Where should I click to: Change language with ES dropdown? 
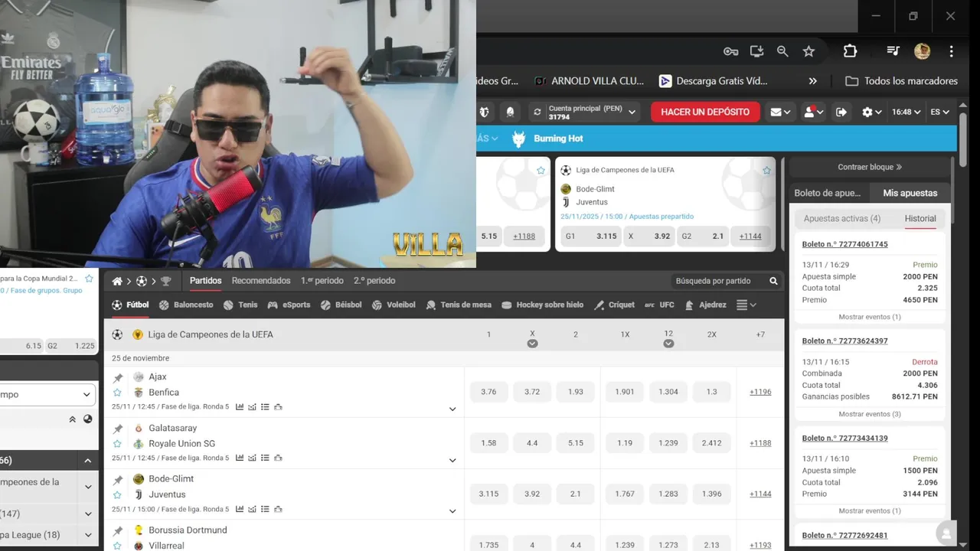click(x=939, y=112)
